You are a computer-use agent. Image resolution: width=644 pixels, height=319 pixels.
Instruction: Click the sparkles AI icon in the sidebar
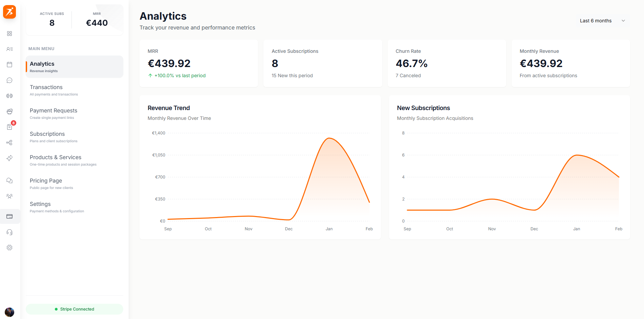(9, 158)
